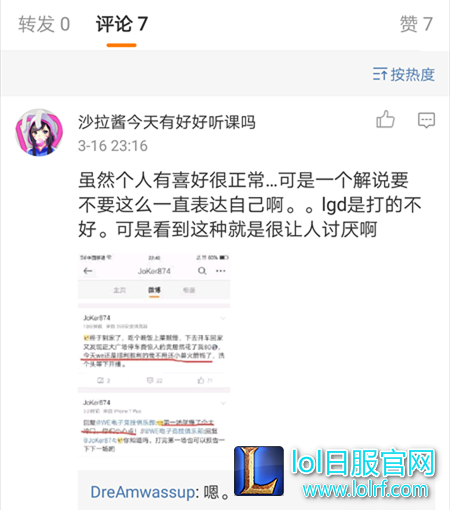Screen dimensions: 450x510
Task: Select the 评论 7 tab
Action: tap(122, 24)
